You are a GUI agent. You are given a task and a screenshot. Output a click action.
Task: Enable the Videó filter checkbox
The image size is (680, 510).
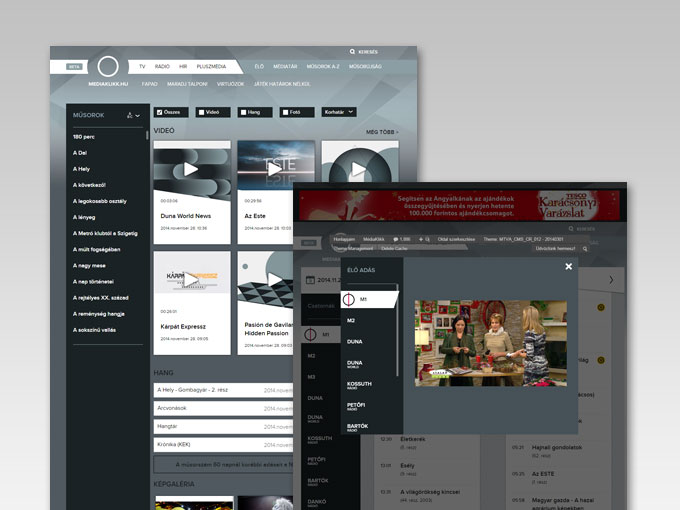click(201, 112)
